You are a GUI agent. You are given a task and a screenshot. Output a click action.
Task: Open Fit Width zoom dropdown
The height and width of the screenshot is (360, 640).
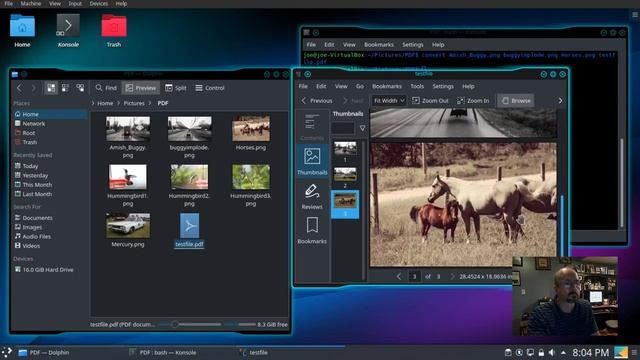388,100
